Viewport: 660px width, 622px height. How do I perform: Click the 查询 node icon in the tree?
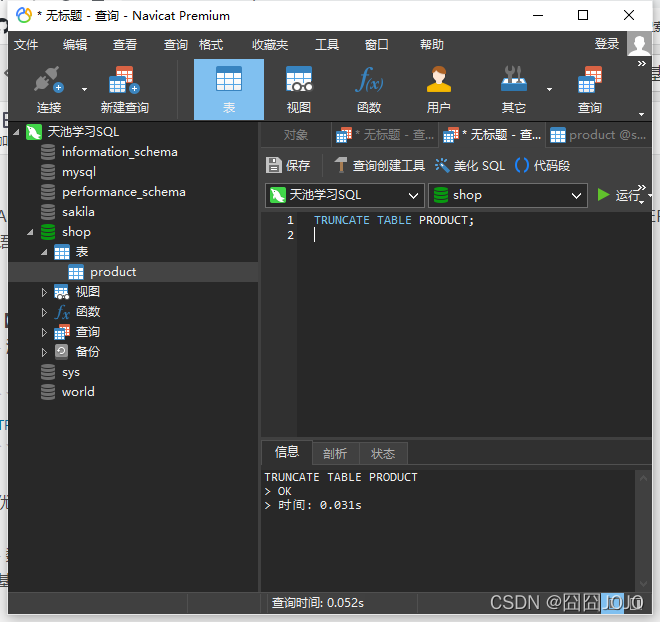click(61, 332)
